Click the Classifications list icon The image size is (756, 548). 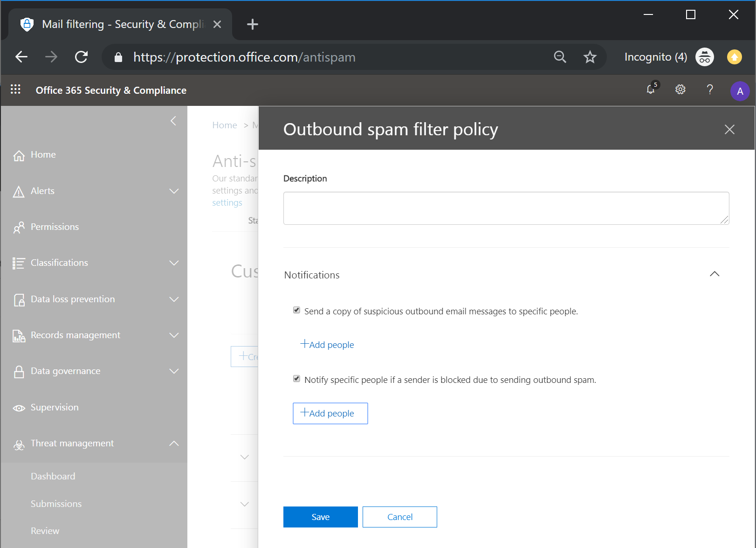tap(19, 264)
